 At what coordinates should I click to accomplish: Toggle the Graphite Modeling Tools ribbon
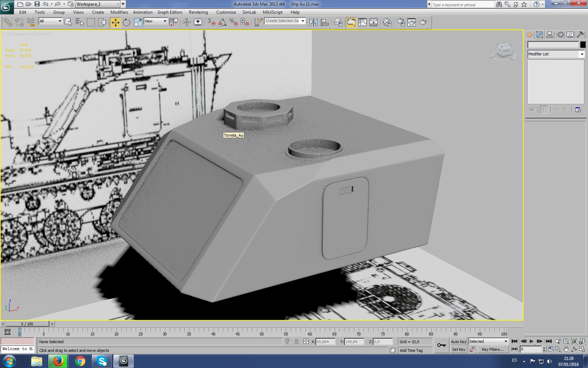pyautogui.click(x=351, y=22)
